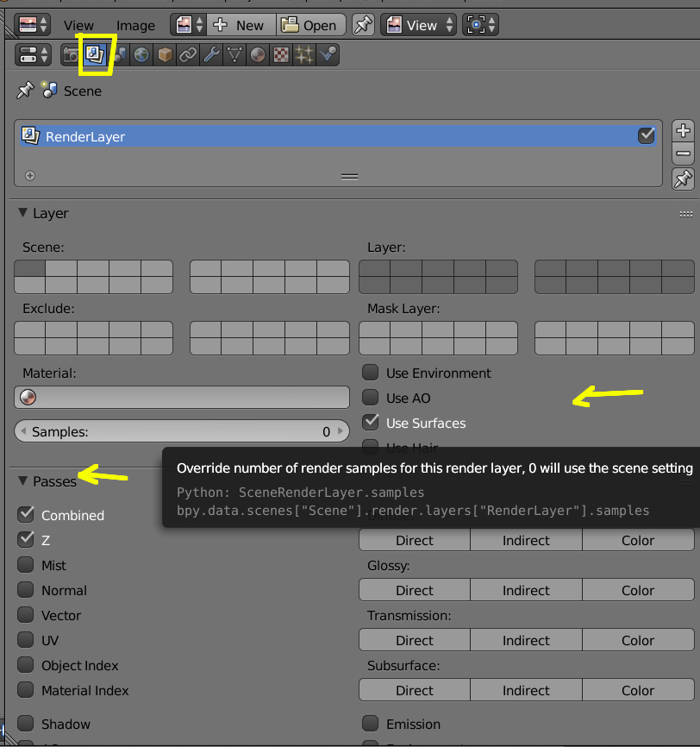The height and width of the screenshot is (747, 700).
Task: Enable the Emission pass
Action: click(371, 724)
